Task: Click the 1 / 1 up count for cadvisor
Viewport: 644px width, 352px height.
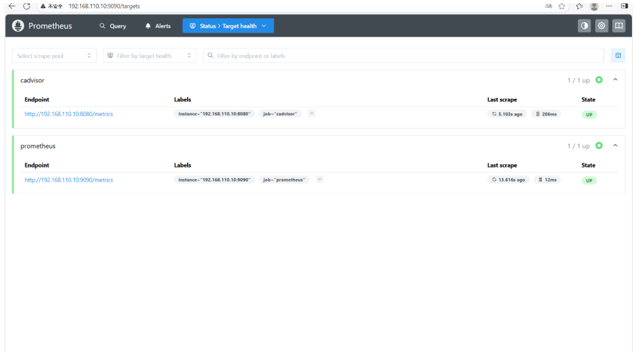Action: (x=578, y=80)
